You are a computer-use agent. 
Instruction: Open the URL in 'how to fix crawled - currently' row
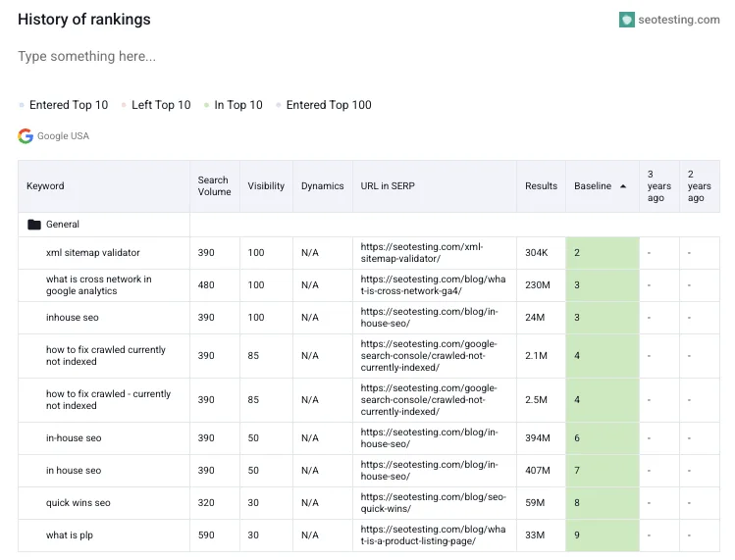coord(429,400)
